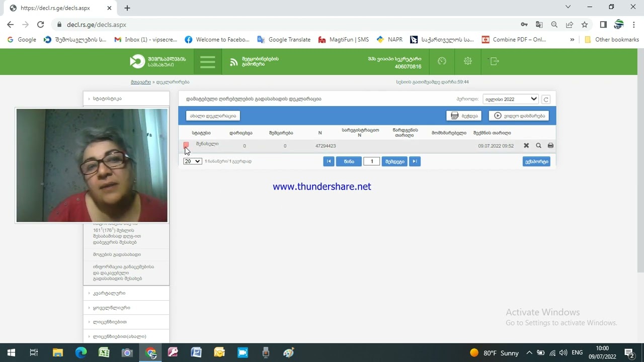644x362 pixels.
Task: Open the RSS notifications subscription icon
Action: (x=233, y=62)
